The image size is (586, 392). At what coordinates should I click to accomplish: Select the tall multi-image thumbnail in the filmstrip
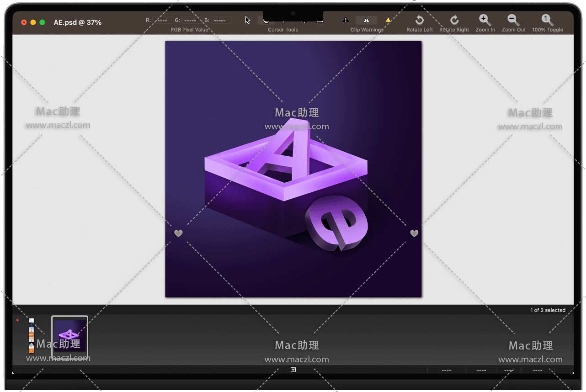pyautogui.click(x=31, y=336)
